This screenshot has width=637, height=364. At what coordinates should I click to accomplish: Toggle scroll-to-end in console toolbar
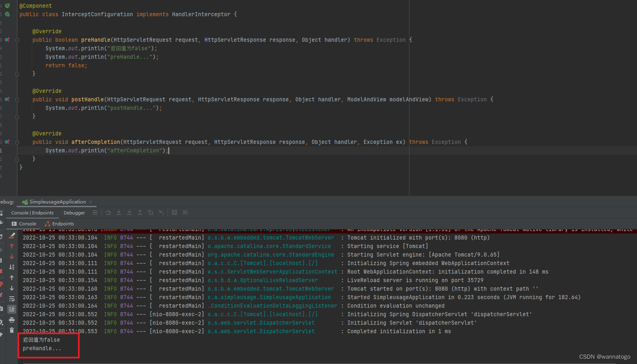point(12,309)
